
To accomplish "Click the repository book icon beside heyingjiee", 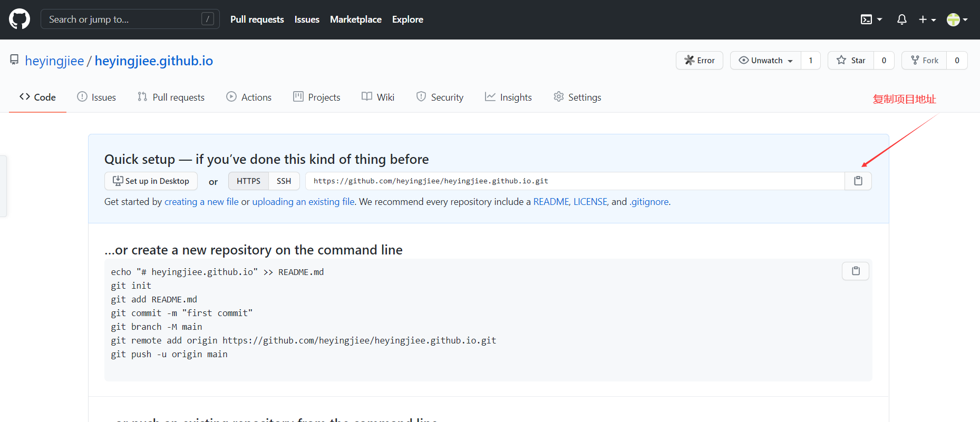I will [14, 60].
